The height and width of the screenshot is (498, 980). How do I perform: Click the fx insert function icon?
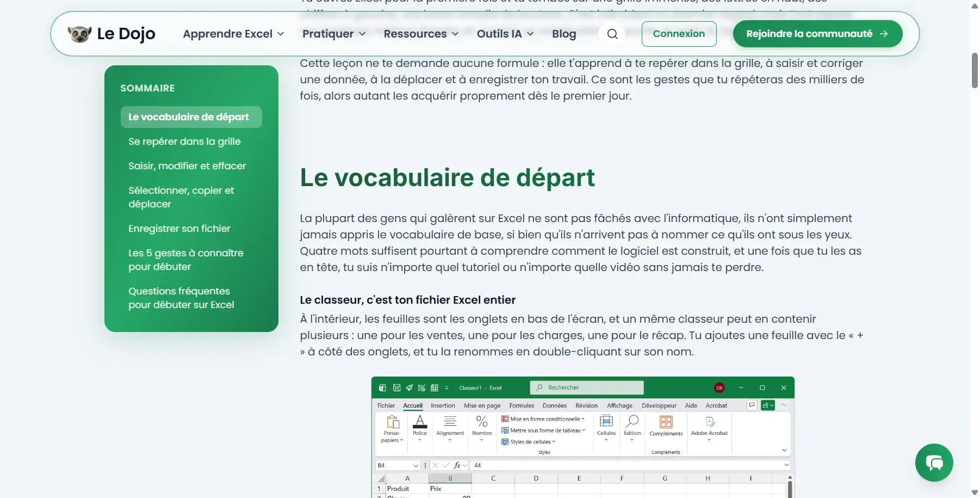click(457, 465)
